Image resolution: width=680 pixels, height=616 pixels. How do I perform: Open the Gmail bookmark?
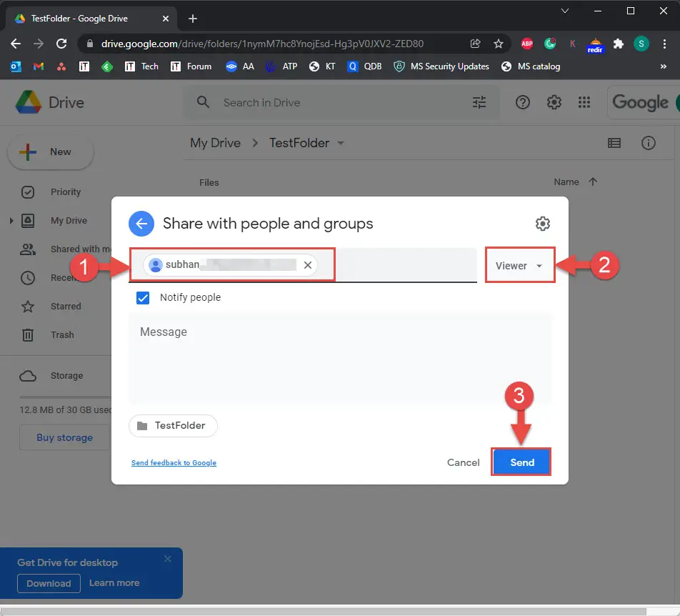pos(39,66)
